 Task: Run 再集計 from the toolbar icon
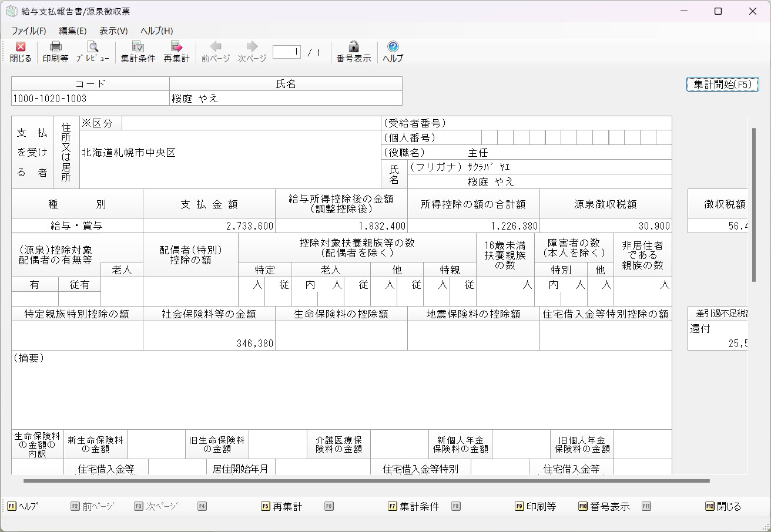[176, 47]
